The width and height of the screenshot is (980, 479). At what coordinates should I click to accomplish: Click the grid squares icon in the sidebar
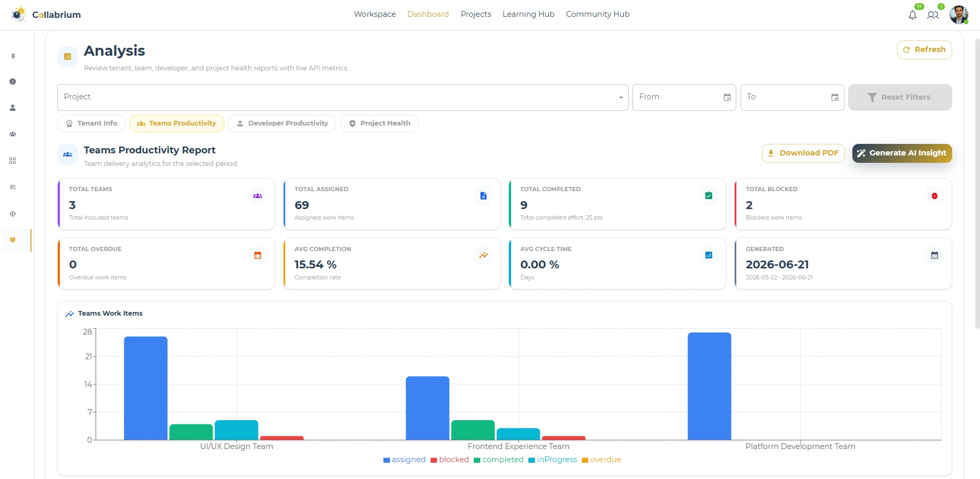[x=13, y=161]
